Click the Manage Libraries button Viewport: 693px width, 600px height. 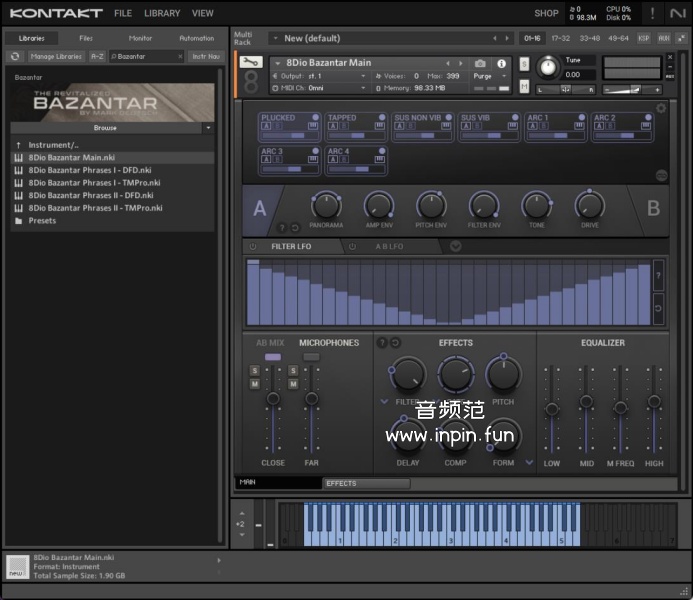coord(56,57)
